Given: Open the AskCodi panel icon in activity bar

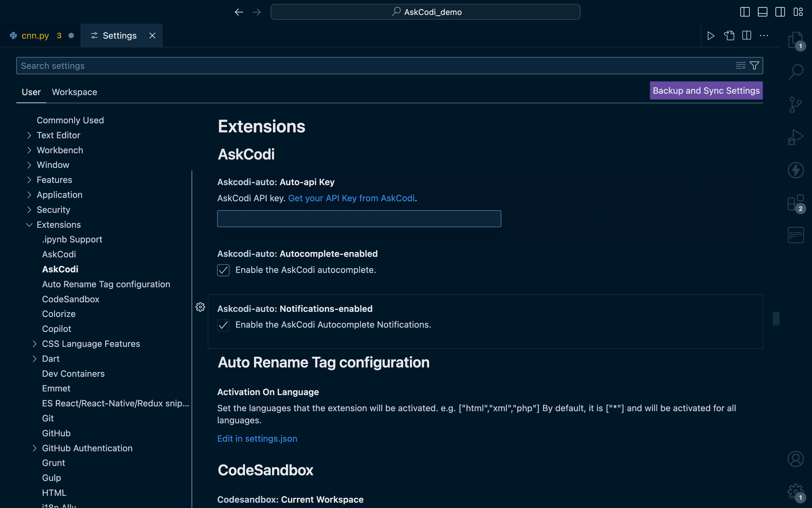Looking at the screenshot, I should click(x=796, y=235).
